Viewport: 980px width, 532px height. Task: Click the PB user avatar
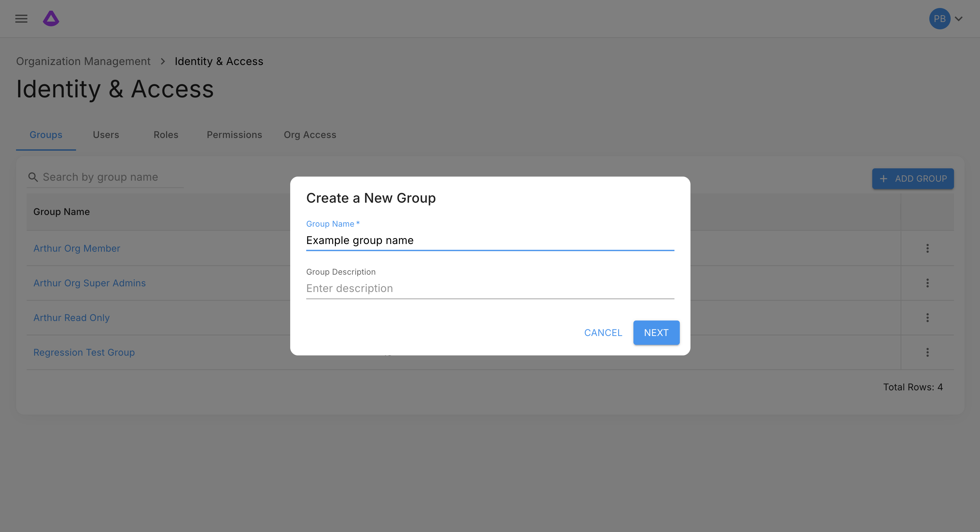tap(939, 19)
